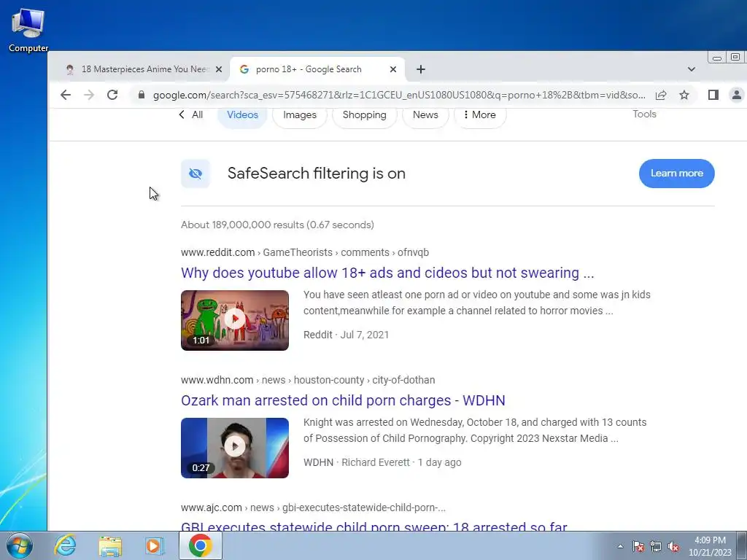The height and width of the screenshot is (560, 747).
Task: Open the share page icon in address bar
Action: pos(661,95)
